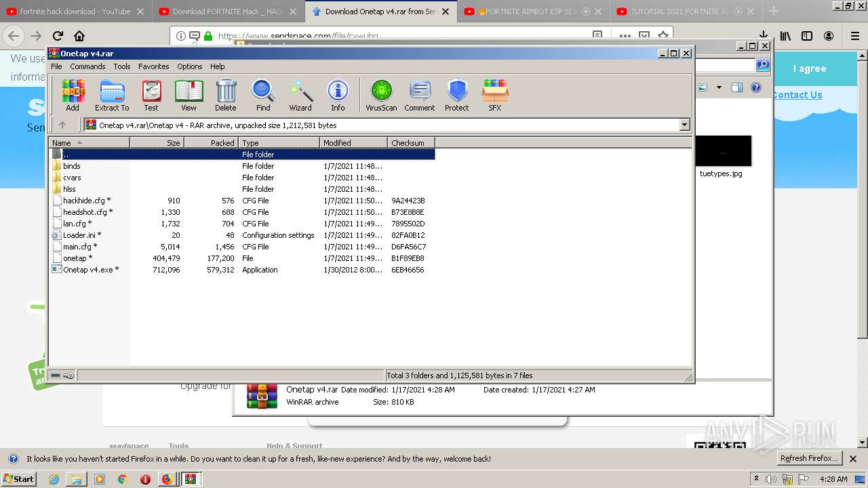Click the Protect shield icon

click(457, 95)
